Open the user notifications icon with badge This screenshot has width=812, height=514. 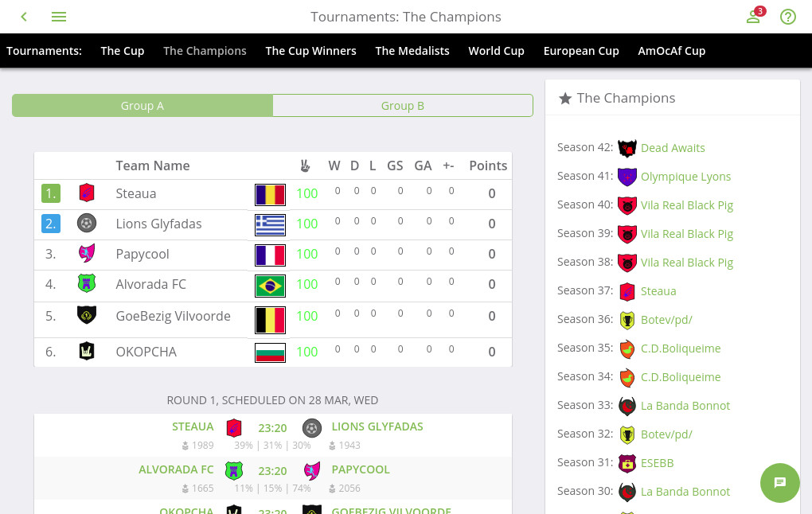(x=755, y=16)
